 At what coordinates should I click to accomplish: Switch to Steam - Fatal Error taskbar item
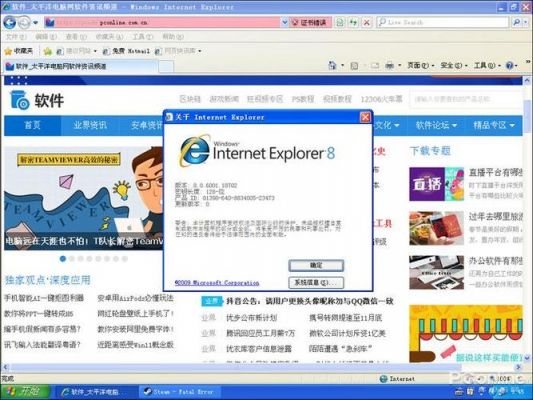179,392
